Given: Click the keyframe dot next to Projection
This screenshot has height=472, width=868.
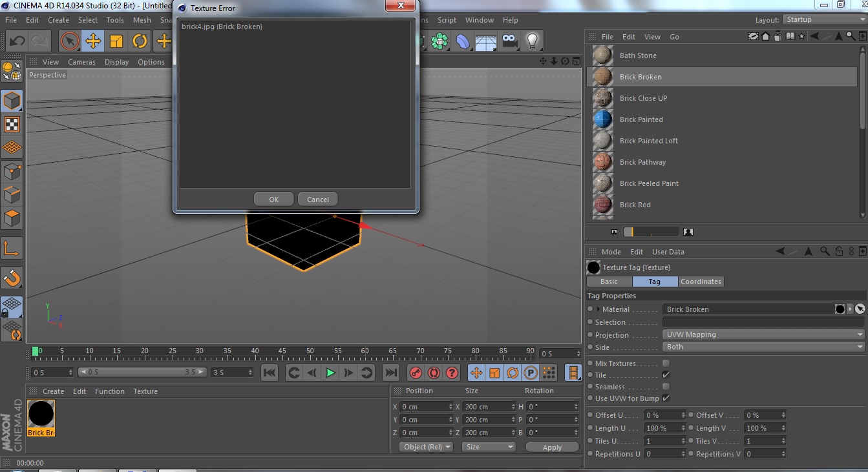Looking at the screenshot, I should [x=590, y=335].
